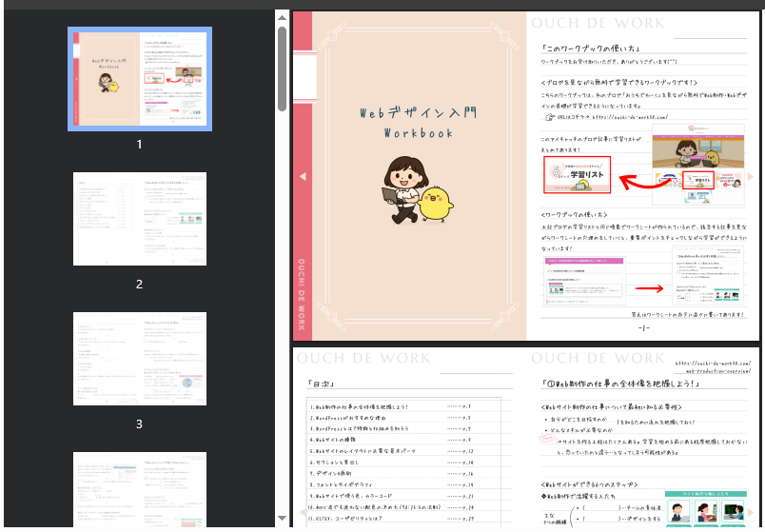The height and width of the screenshot is (532, 765).
Task: Click the sidebar scrollbar down arrow
Action: tap(282, 520)
